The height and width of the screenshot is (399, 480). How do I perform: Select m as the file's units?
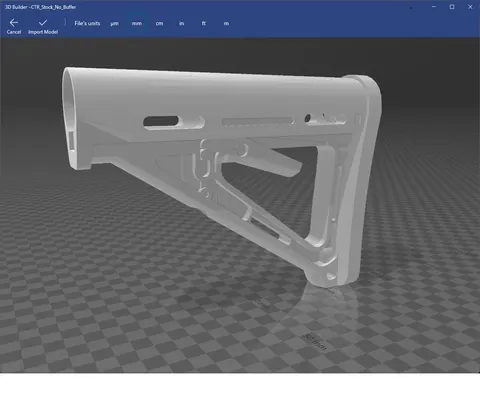pyautogui.click(x=226, y=23)
